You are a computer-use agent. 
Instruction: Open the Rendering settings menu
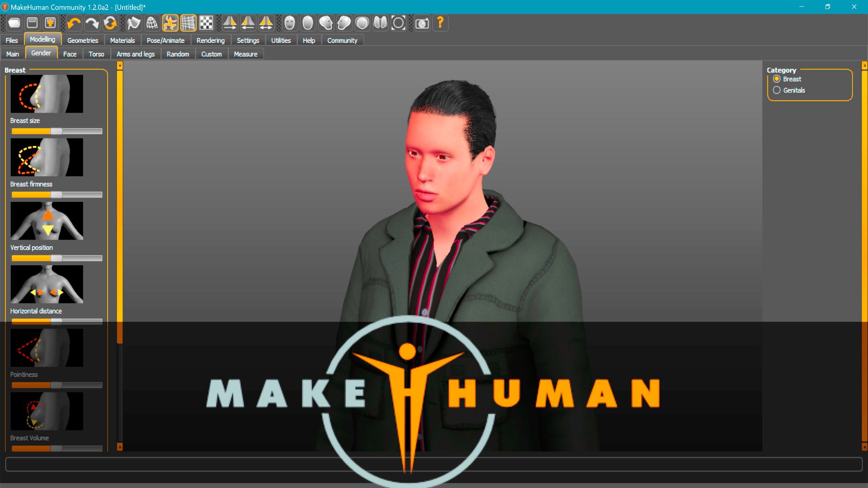(x=210, y=40)
